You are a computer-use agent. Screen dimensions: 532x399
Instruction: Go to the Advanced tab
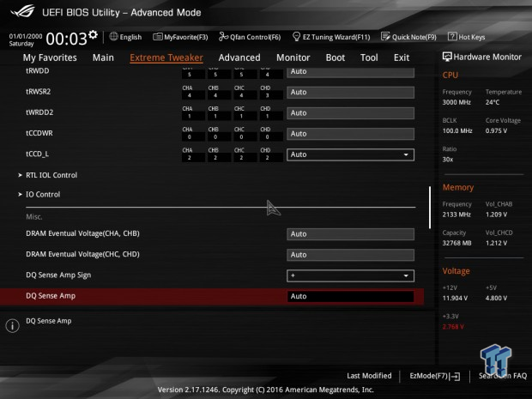(x=239, y=57)
